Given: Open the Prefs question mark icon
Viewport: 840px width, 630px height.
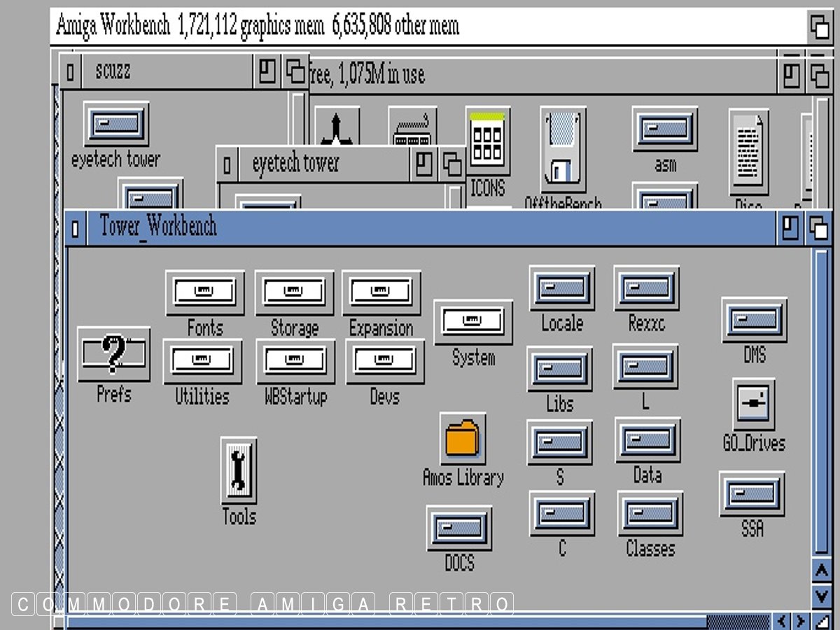Looking at the screenshot, I should tap(113, 354).
